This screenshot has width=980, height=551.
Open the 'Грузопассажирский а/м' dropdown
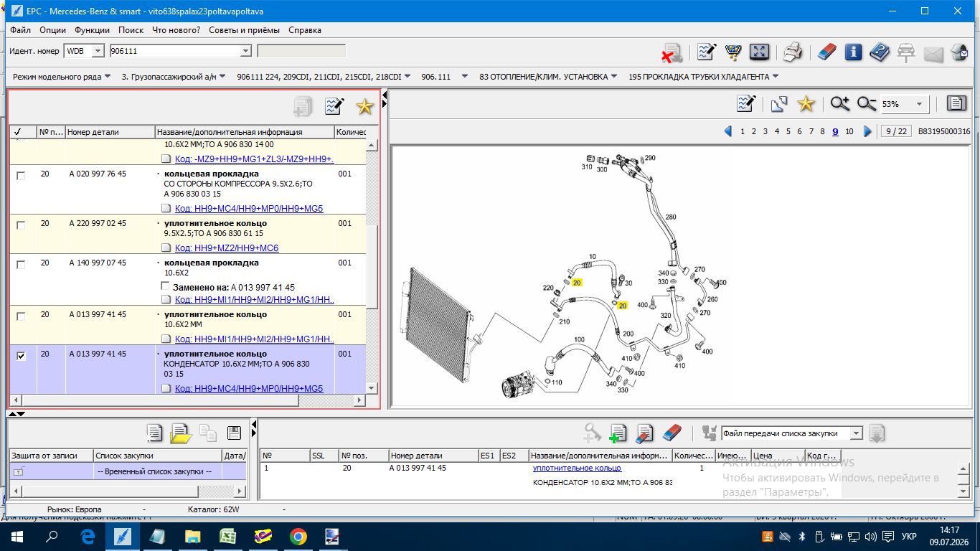point(222,77)
